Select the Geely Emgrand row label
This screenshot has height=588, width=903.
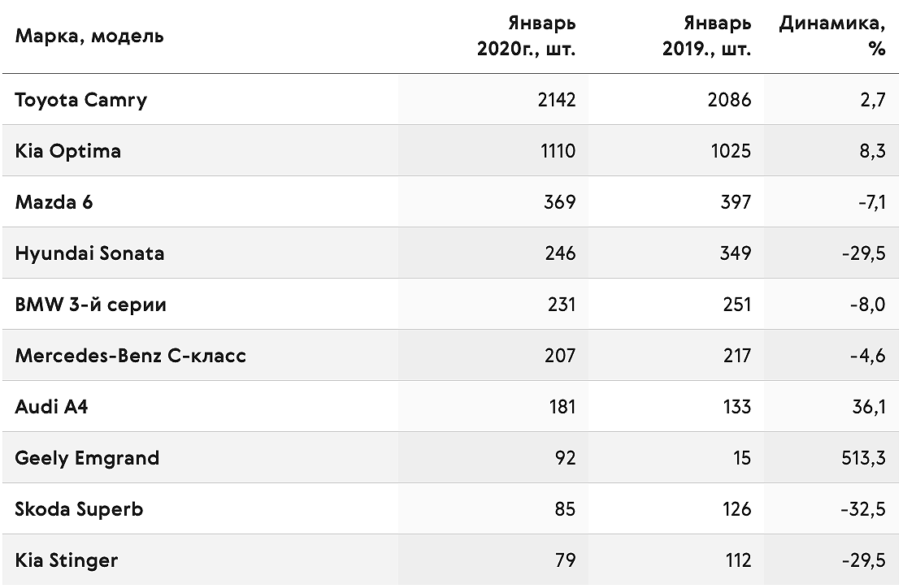(x=87, y=459)
